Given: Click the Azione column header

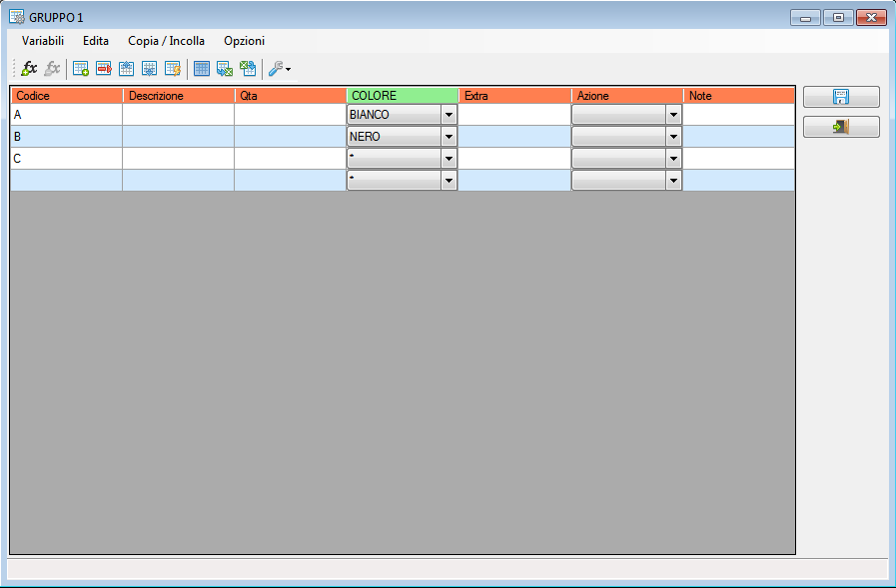Looking at the screenshot, I should pos(627,95).
